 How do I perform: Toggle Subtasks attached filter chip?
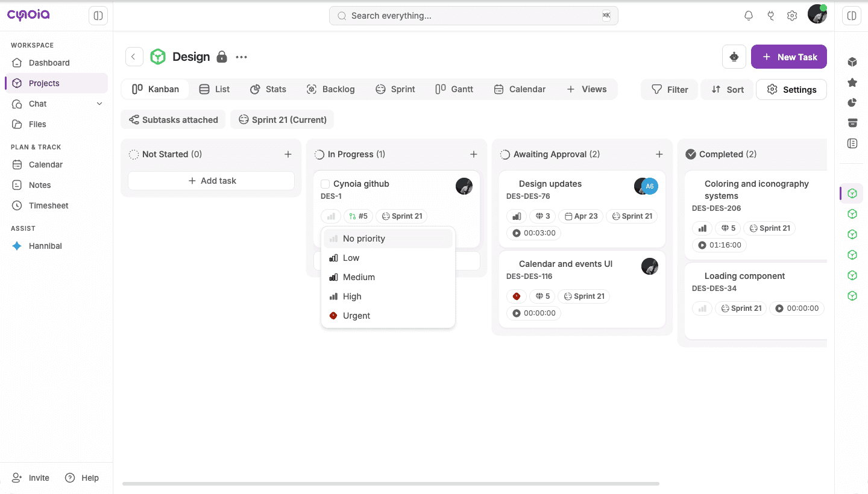(x=174, y=119)
